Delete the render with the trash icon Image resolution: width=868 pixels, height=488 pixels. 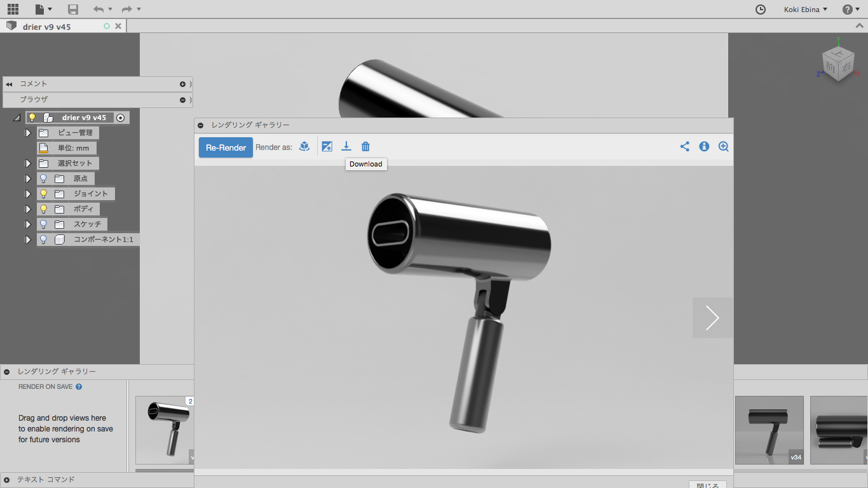tap(365, 147)
